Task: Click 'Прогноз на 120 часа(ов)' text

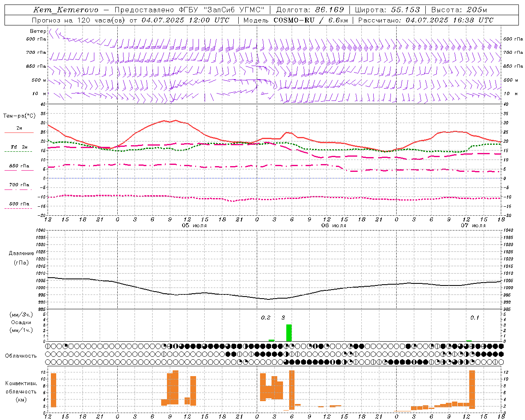Action: (x=79, y=20)
